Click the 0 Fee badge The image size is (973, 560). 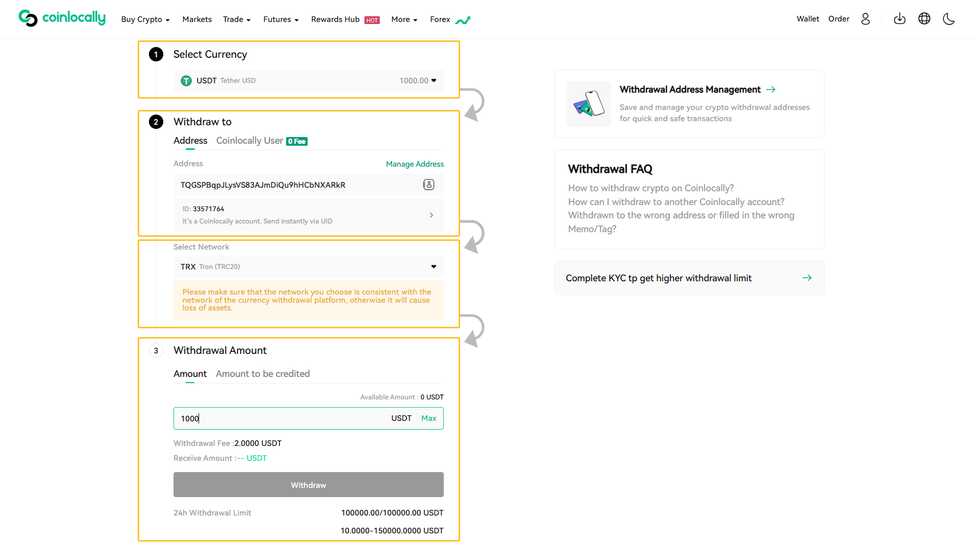point(297,142)
